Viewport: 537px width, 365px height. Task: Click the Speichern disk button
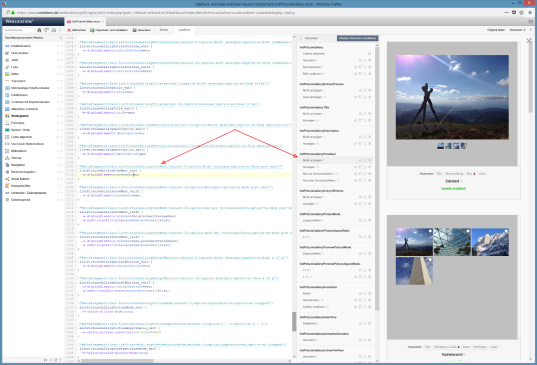tap(142, 30)
